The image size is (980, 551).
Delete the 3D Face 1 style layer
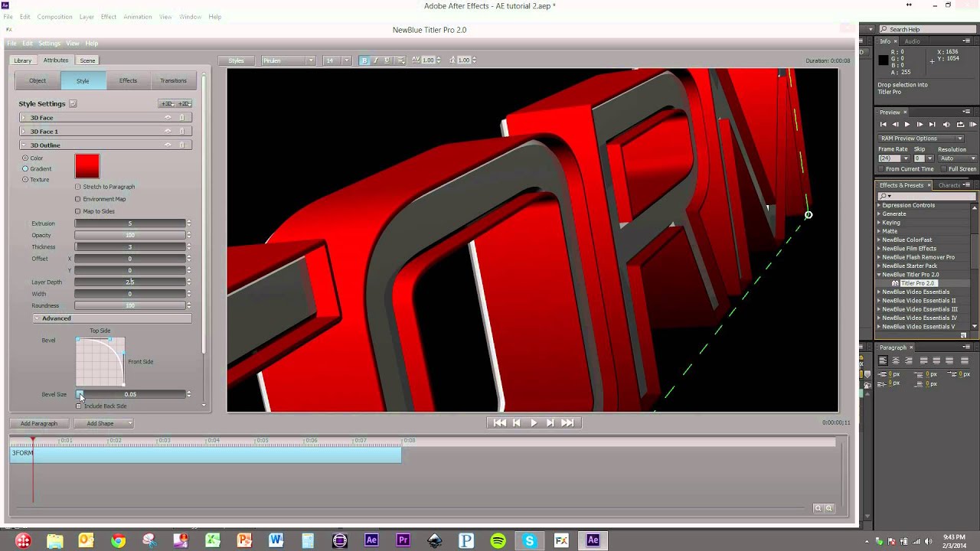(181, 132)
